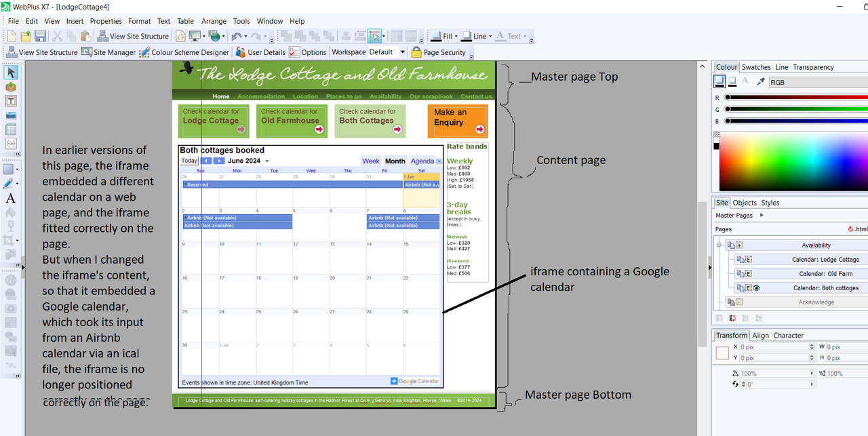This screenshot has width=868, height=436.
Task: Select the Pointer tool in the left toolbox
Action: (x=11, y=73)
